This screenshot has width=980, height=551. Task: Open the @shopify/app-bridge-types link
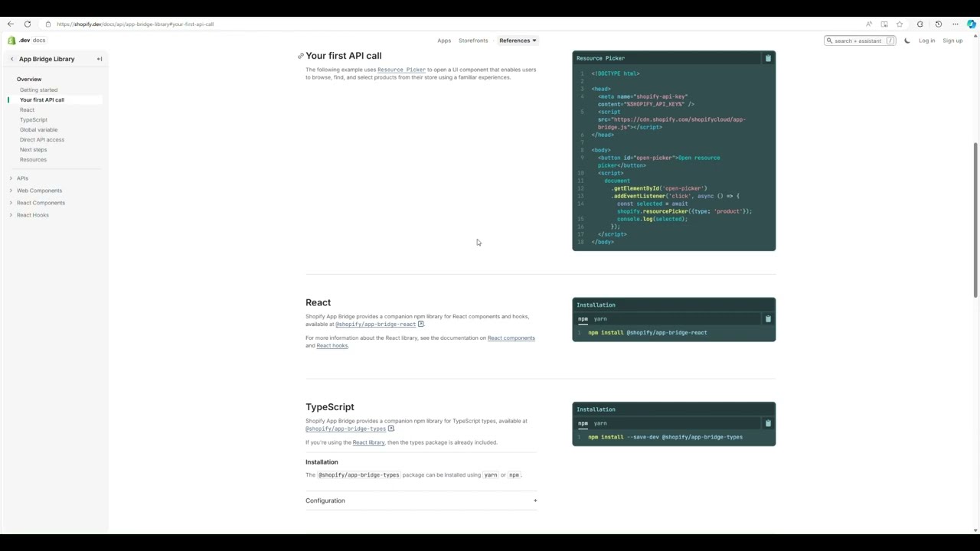pos(345,429)
